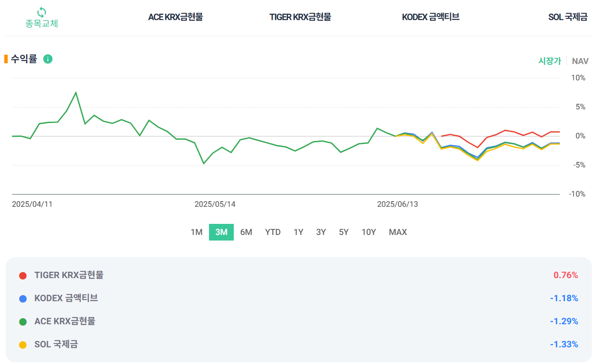Viewport: 609px width, 364px height.
Task: Select the 10Y period tab
Action: (368, 232)
